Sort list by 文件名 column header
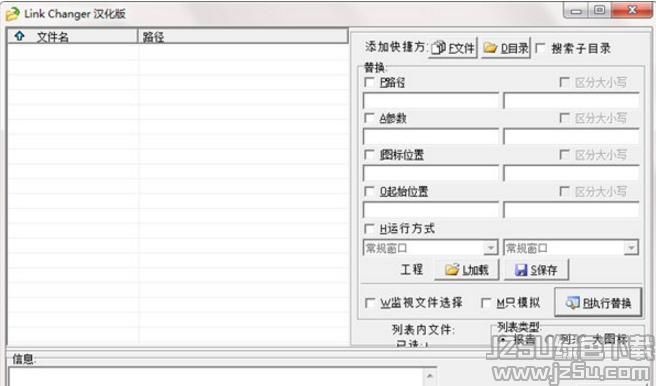 [x=73, y=36]
